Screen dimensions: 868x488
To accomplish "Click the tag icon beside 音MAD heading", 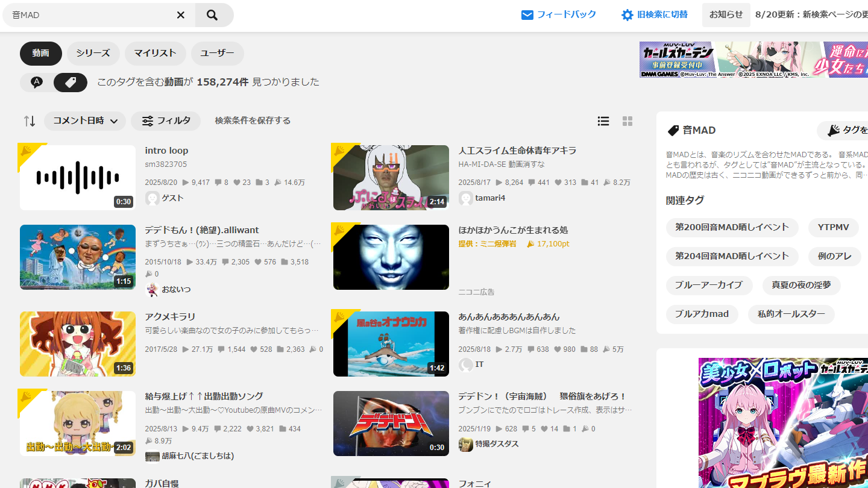I will tap(673, 131).
